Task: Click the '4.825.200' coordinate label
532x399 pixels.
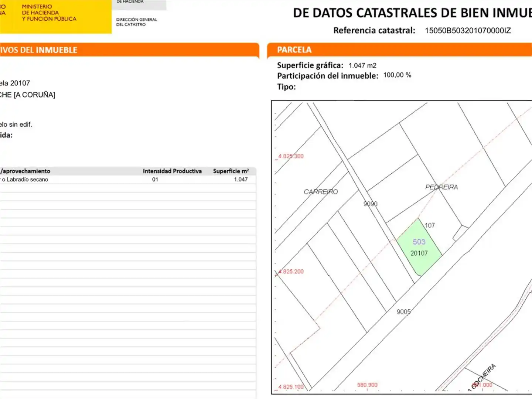Action: (x=291, y=272)
